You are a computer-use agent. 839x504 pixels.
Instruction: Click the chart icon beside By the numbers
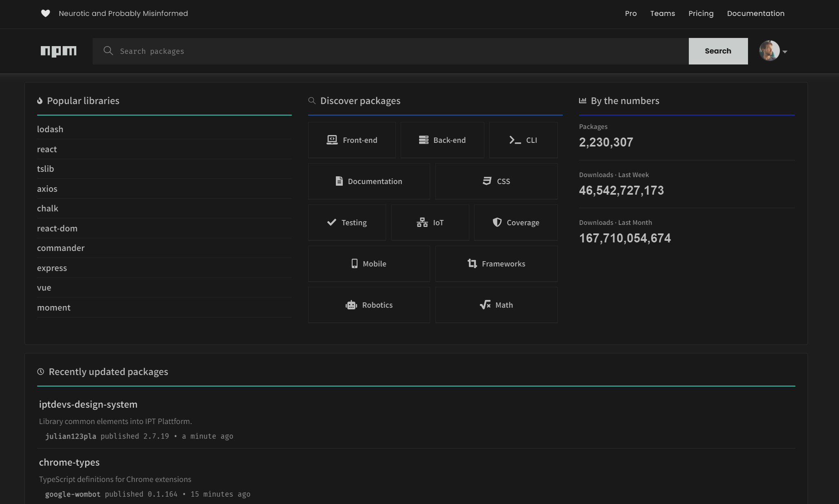click(x=583, y=100)
